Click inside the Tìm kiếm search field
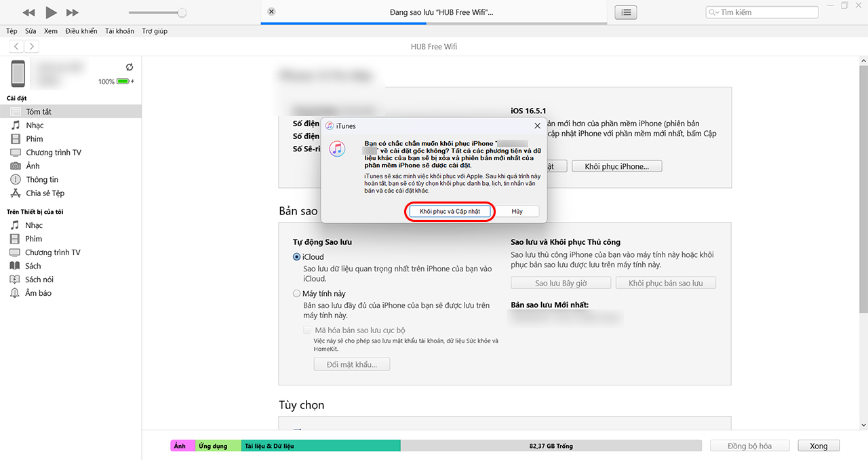The height and width of the screenshot is (460, 868). (761, 12)
